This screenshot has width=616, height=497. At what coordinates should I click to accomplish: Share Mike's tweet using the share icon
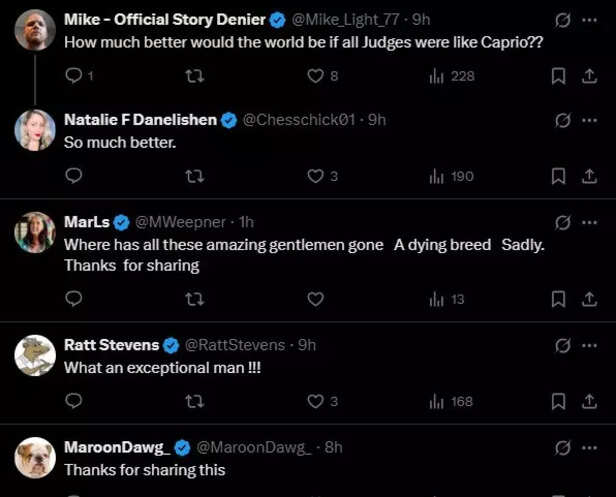tap(589, 76)
